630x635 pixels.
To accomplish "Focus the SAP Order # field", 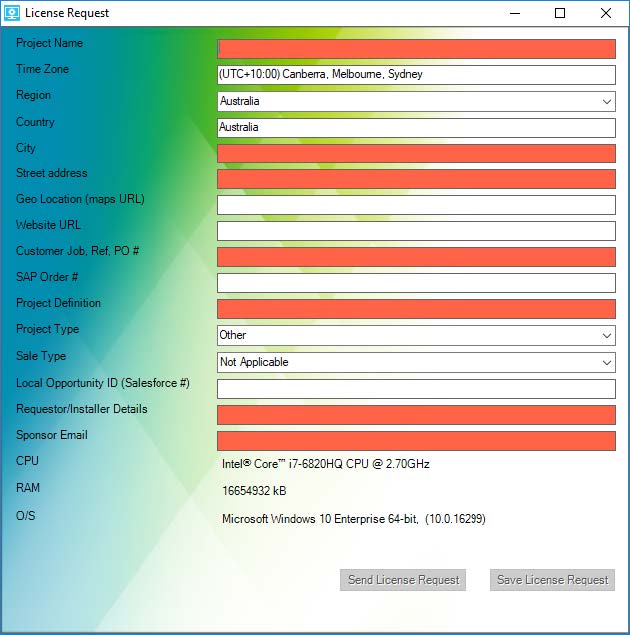I will tap(416, 283).
